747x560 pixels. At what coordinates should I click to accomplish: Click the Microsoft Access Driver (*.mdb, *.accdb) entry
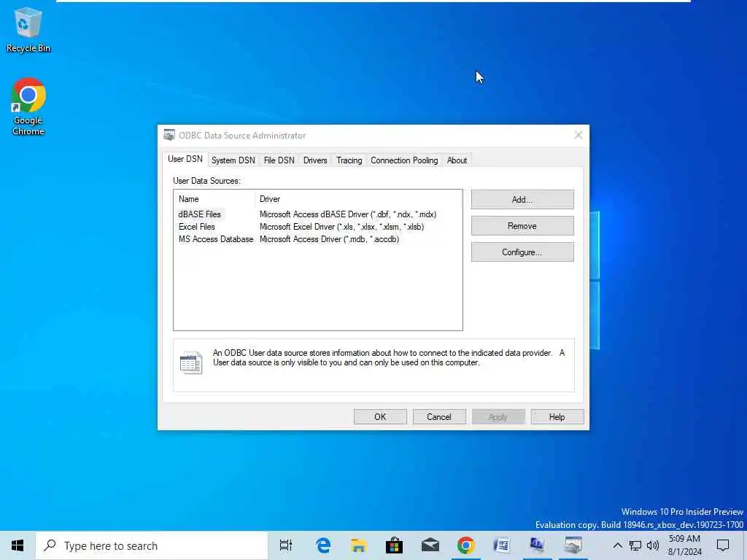coord(329,239)
